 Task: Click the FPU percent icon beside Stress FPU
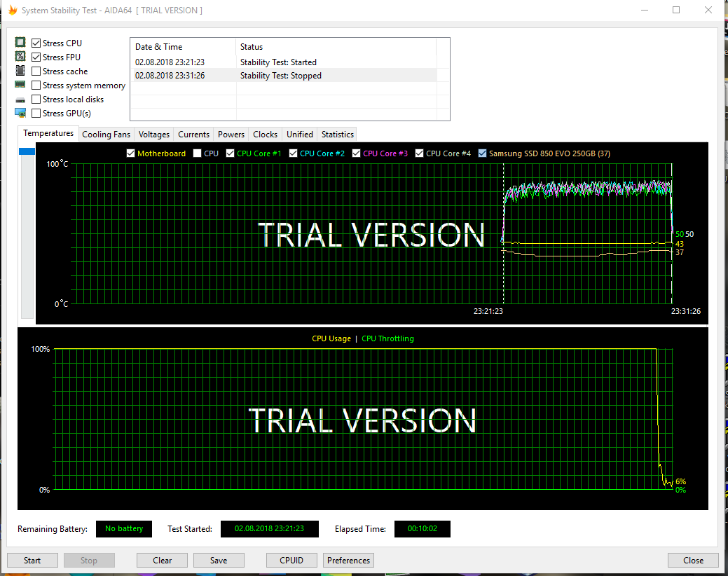pyautogui.click(x=20, y=57)
